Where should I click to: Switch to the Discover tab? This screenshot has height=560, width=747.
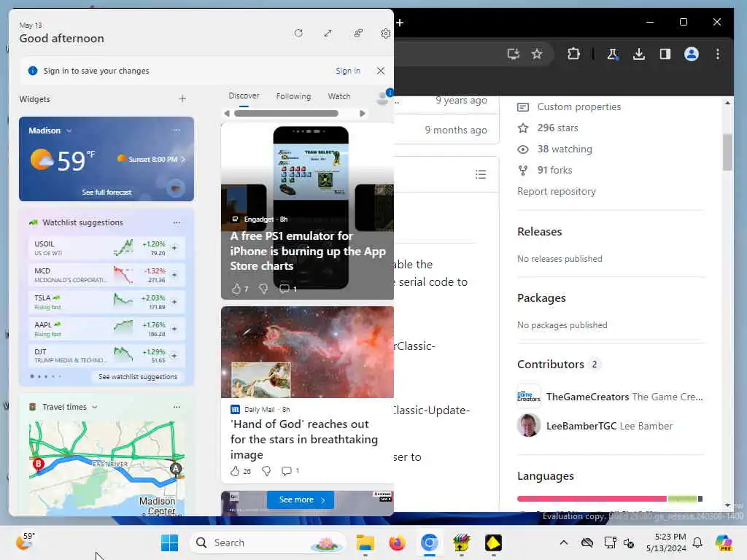pos(244,96)
